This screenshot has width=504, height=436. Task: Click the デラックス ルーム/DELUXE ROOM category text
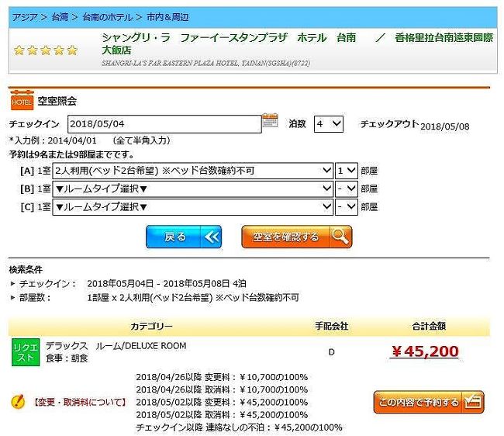tap(116, 346)
